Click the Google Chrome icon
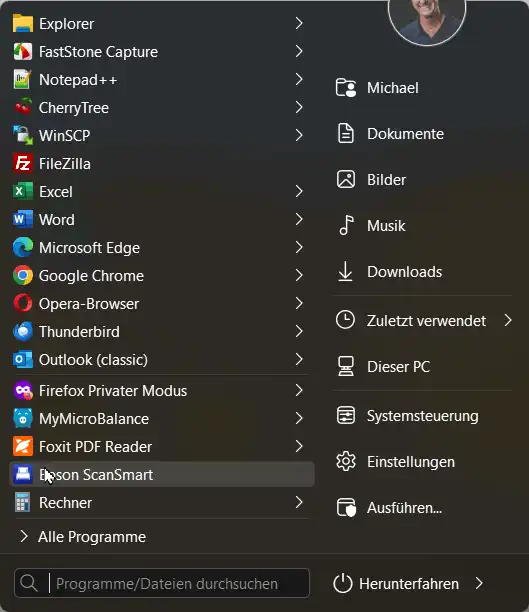 23,276
